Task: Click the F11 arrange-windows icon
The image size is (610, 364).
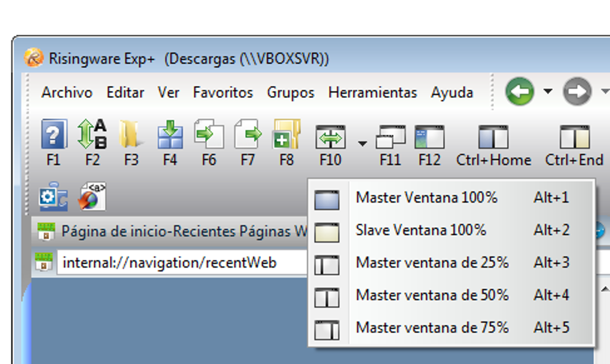Action: click(391, 136)
